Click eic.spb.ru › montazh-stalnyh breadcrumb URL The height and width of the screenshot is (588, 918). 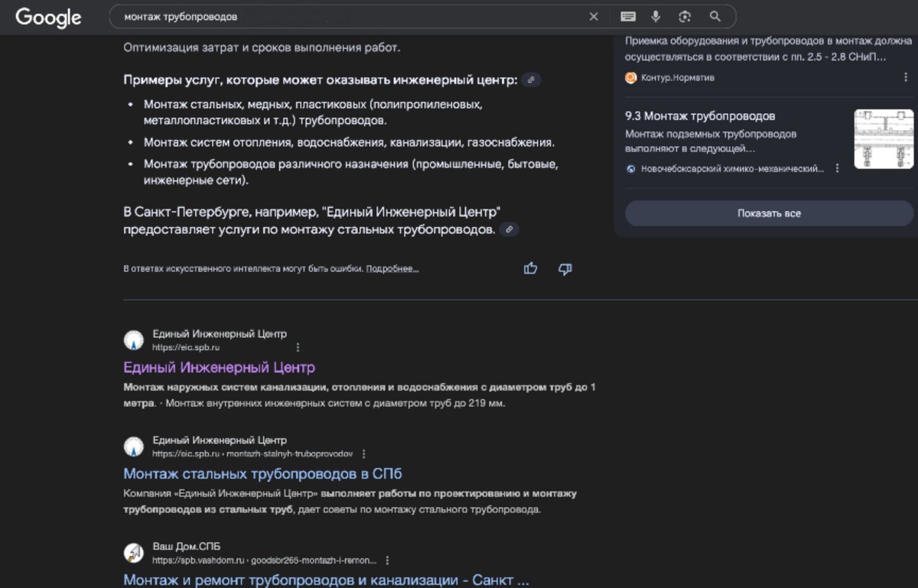click(x=252, y=453)
